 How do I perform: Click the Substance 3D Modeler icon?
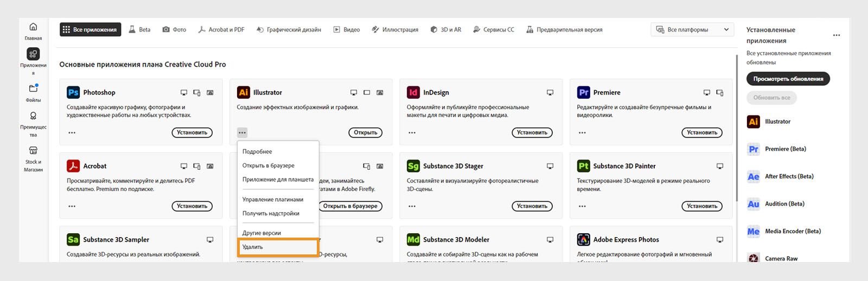(x=413, y=239)
